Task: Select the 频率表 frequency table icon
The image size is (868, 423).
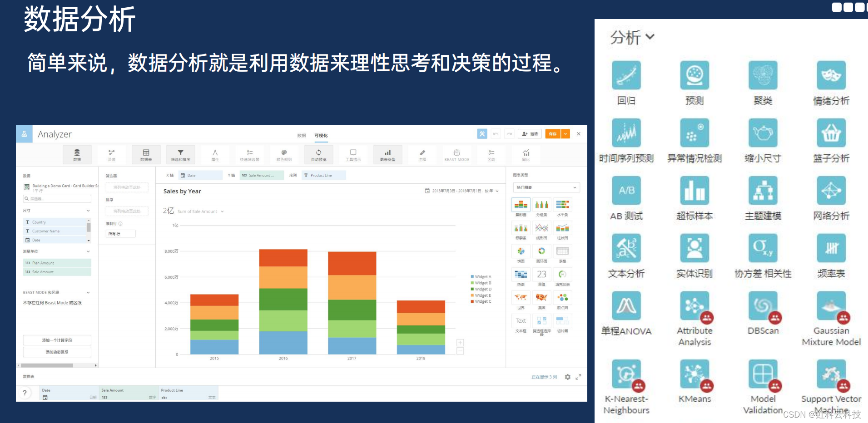Action: pyautogui.click(x=831, y=248)
